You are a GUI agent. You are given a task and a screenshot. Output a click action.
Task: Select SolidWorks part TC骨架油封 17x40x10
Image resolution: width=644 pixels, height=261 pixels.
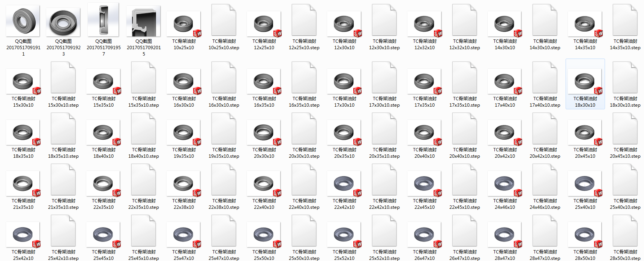[505, 81]
